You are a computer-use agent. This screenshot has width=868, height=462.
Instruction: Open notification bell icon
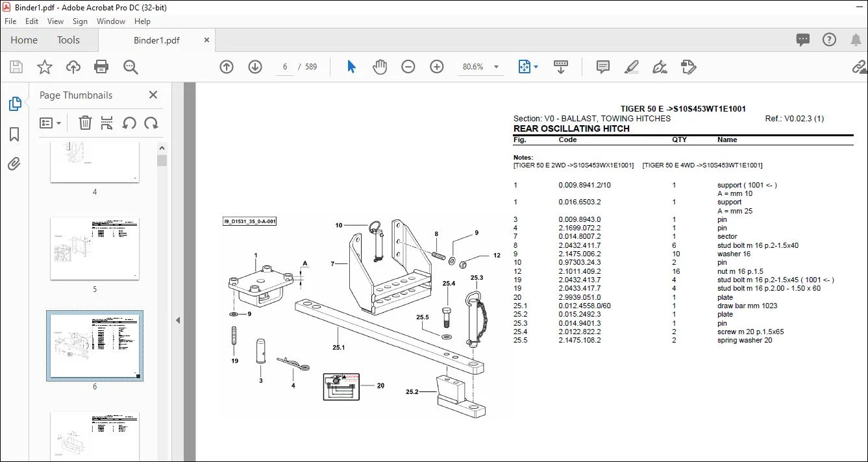click(x=856, y=40)
